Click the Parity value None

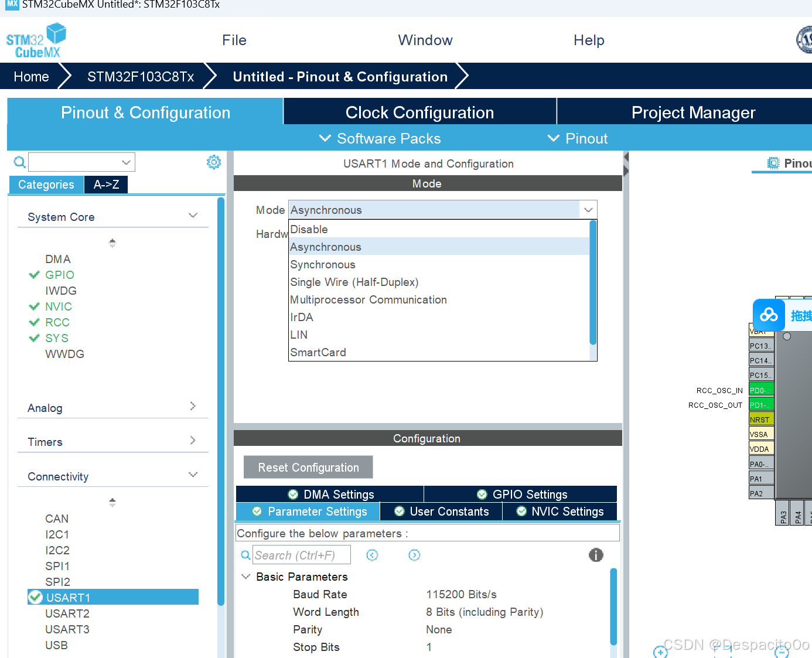coord(439,629)
